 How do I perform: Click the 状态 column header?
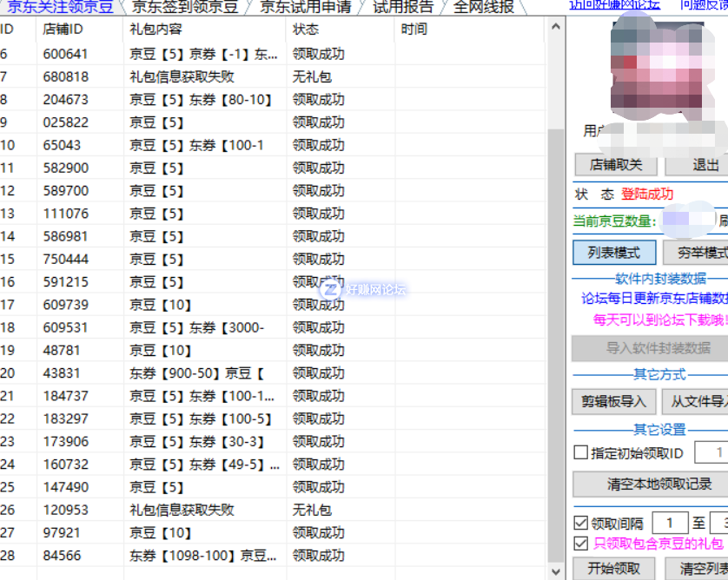point(341,30)
